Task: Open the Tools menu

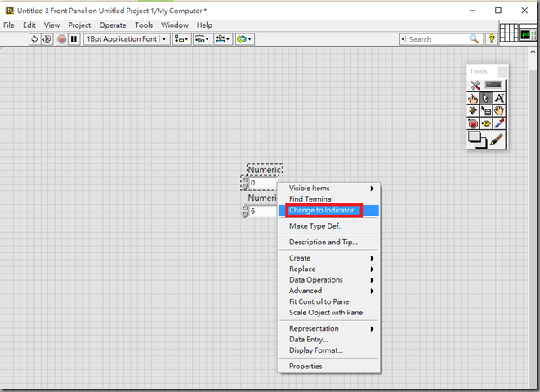Action: pos(144,25)
